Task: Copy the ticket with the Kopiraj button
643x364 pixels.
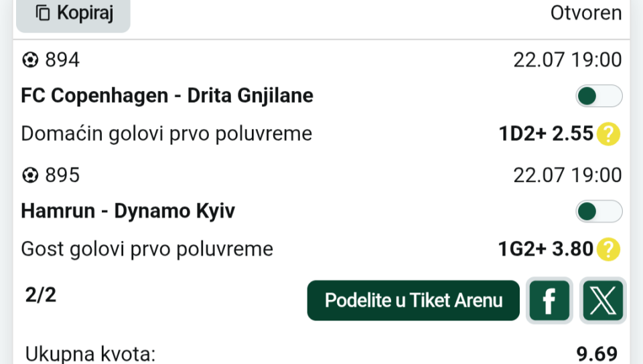Action: coord(73,13)
